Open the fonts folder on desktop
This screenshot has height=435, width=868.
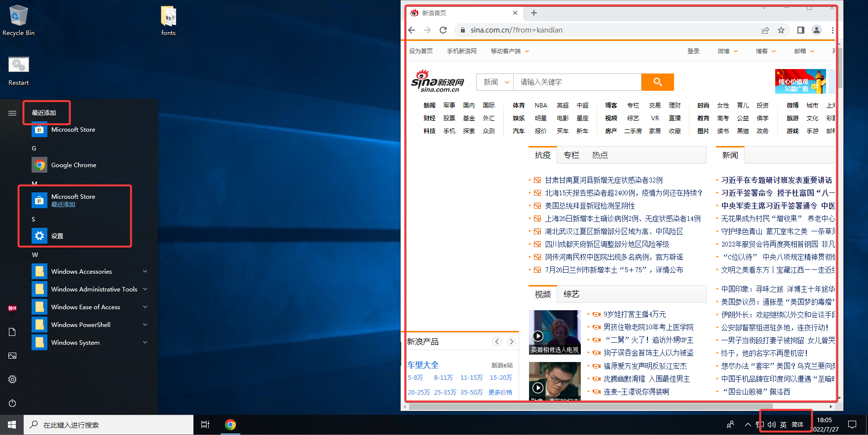168,21
